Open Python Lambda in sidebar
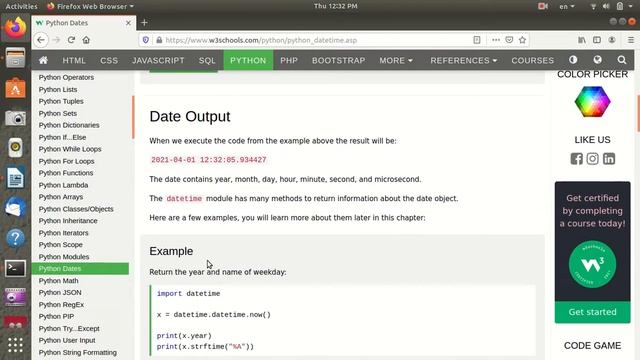This screenshot has height=360, width=640. (x=63, y=185)
